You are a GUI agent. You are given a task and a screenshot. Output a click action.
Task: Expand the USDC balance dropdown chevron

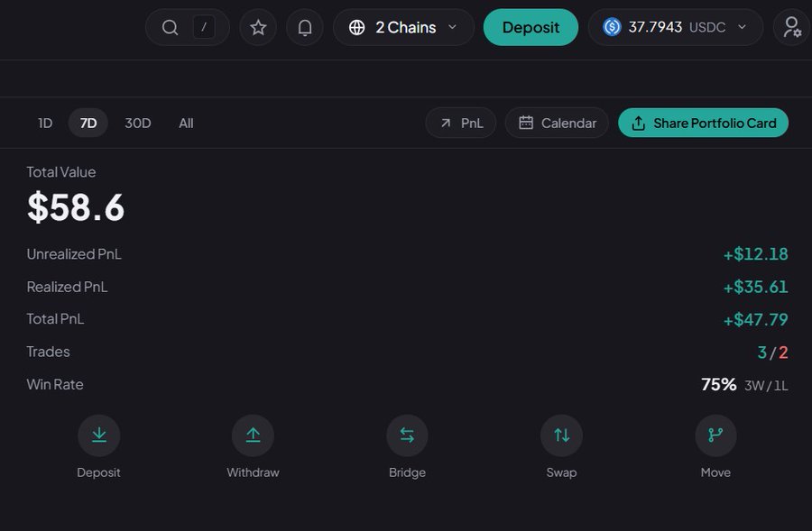coord(743,27)
